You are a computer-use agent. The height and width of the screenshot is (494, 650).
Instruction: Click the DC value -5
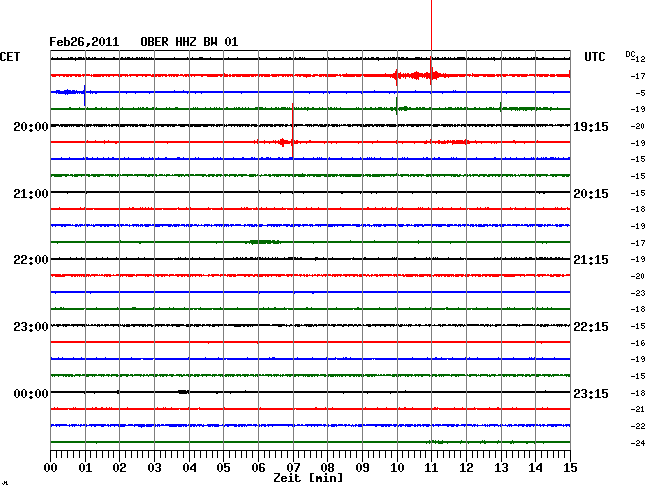pyautogui.click(x=640, y=93)
